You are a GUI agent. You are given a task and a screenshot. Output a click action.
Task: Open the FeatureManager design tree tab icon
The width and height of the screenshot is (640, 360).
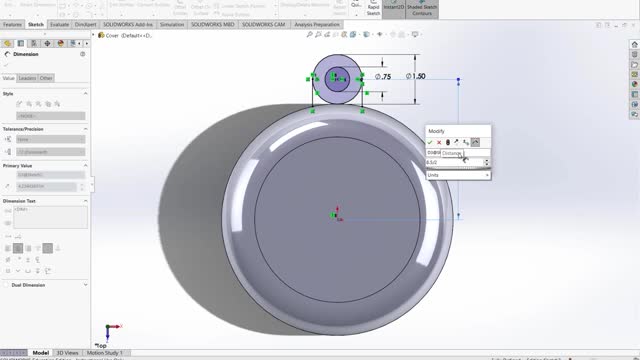pos(7,43)
